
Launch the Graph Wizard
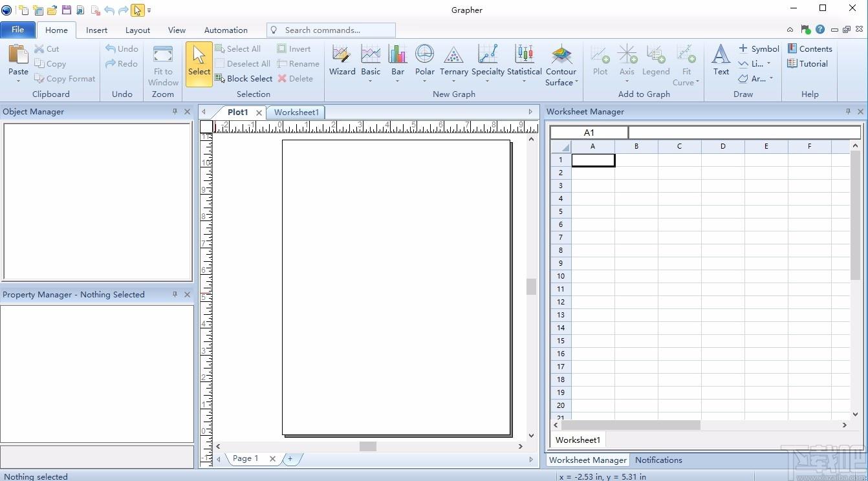pyautogui.click(x=342, y=60)
